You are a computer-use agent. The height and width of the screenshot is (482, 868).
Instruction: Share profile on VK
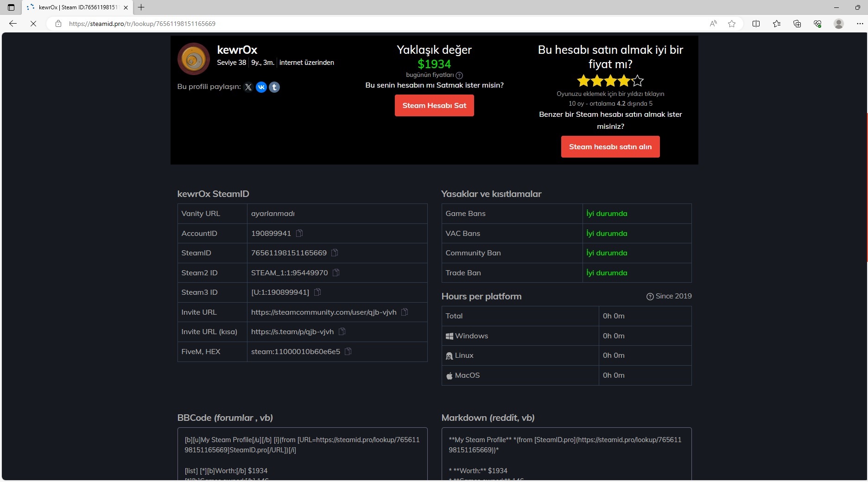[261, 87]
